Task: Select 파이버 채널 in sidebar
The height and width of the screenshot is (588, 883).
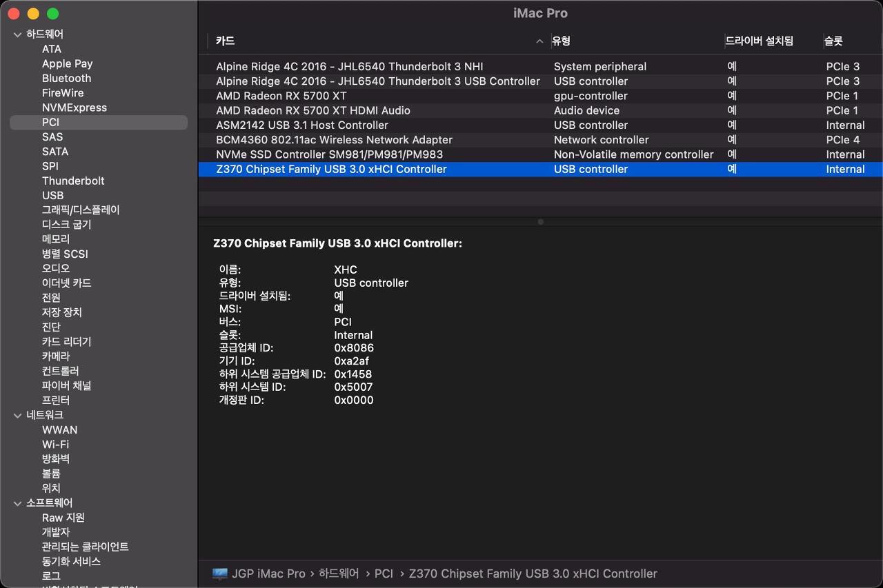Action: [x=66, y=386]
